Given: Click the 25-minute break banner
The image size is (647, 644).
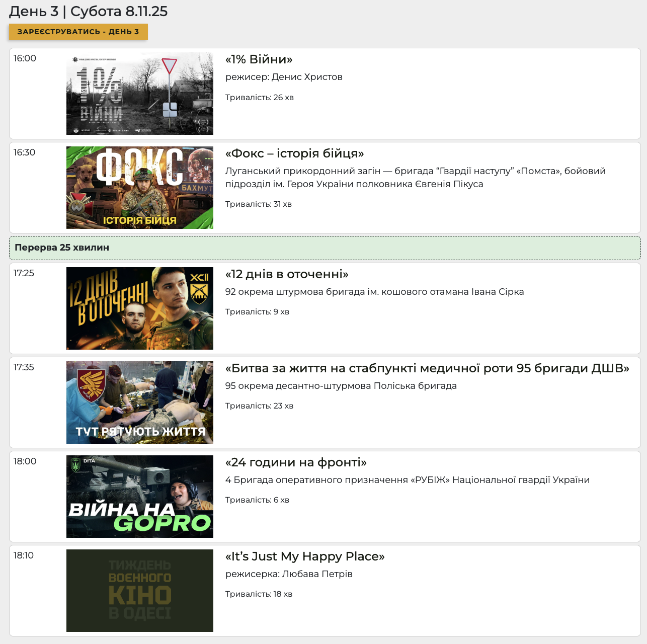Looking at the screenshot, I should coord(325,248).
